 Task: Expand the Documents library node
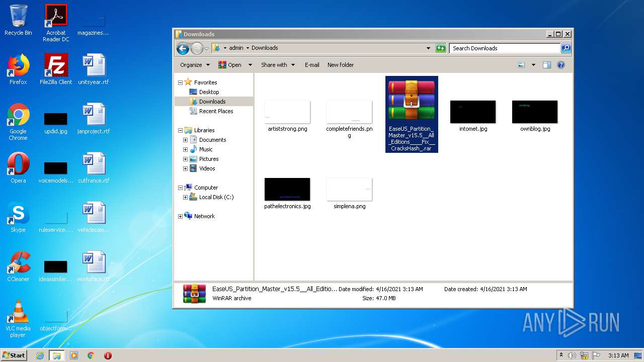[185, 140]
